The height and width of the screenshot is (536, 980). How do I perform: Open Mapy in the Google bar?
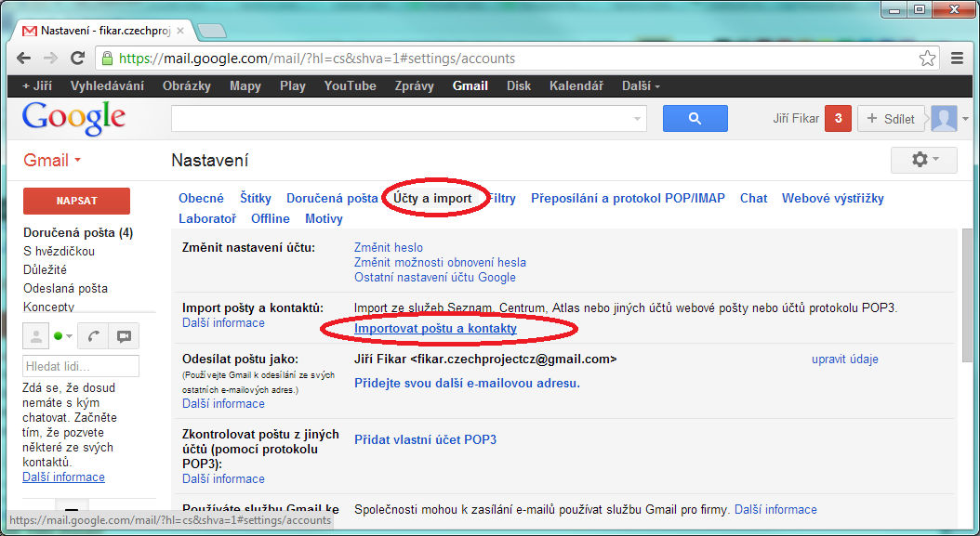pos(245,86)
